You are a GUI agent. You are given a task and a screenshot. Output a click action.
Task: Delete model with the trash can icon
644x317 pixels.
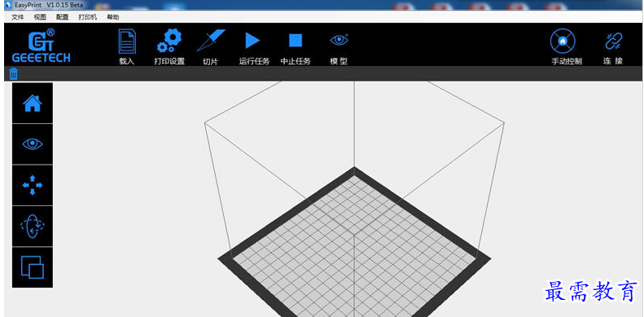click(x=14, y=73)
